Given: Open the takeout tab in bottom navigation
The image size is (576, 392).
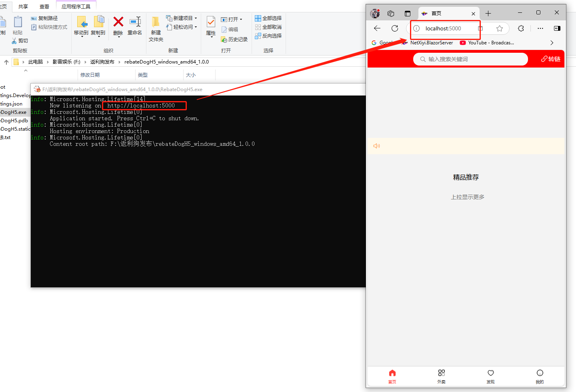Looking at the screenshot, I should [441, 376].
